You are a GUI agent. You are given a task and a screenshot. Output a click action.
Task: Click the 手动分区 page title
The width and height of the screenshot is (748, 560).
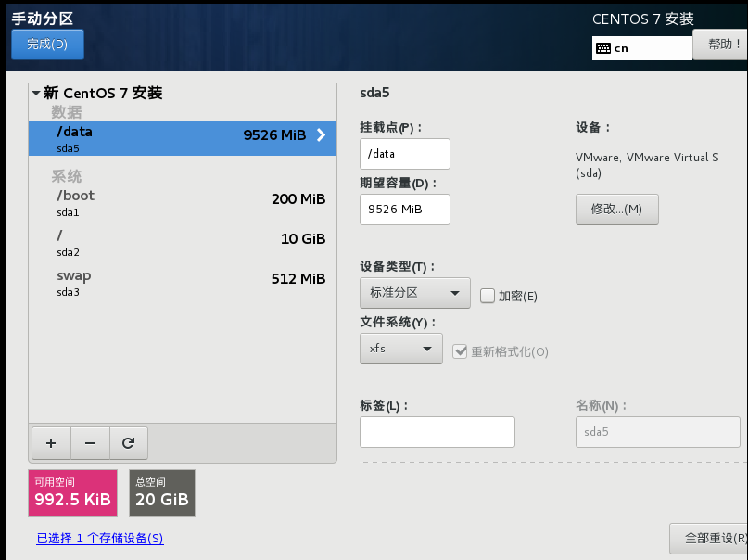click(43, 19)
